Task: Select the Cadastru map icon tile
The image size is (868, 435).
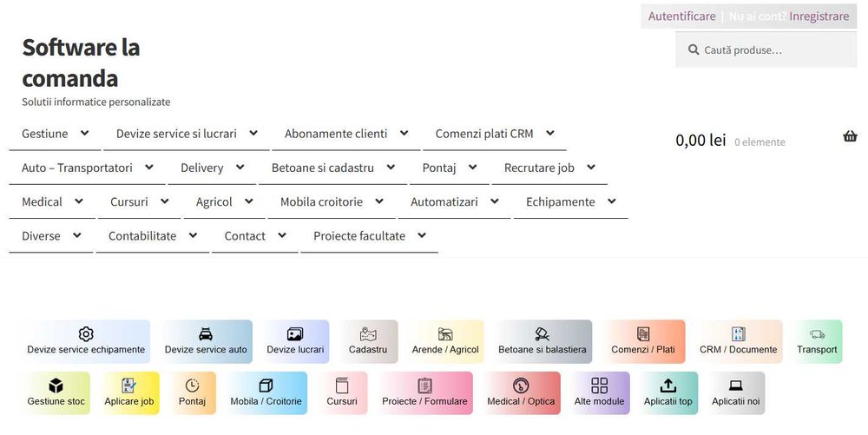Action: (x=368, y=334)
